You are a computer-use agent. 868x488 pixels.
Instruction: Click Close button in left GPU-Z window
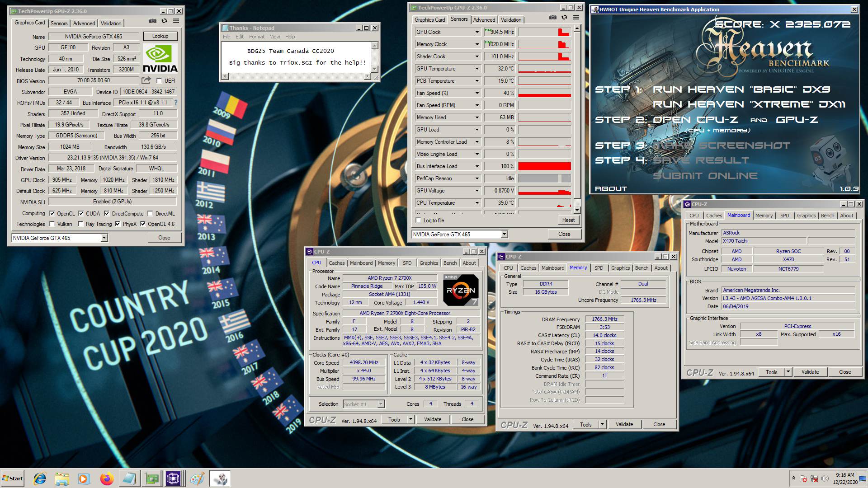(x=164, y=238)
